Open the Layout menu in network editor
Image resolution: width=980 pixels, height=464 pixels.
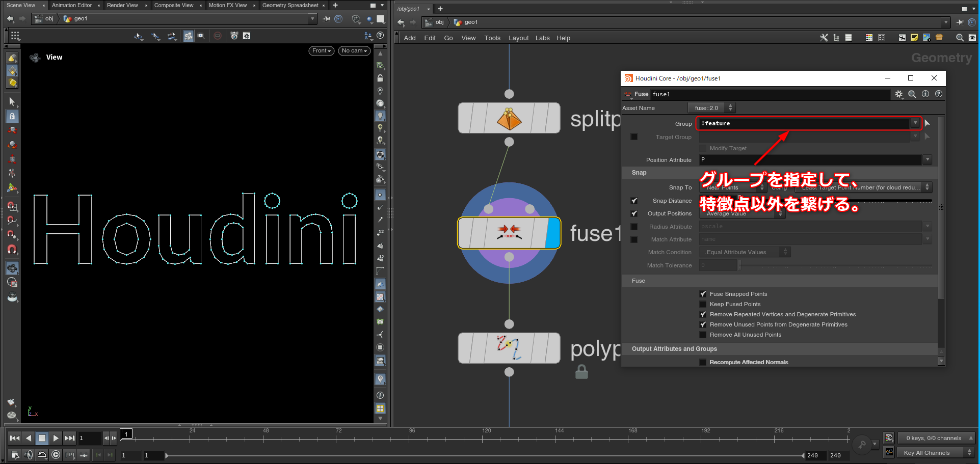coord(518,38)
